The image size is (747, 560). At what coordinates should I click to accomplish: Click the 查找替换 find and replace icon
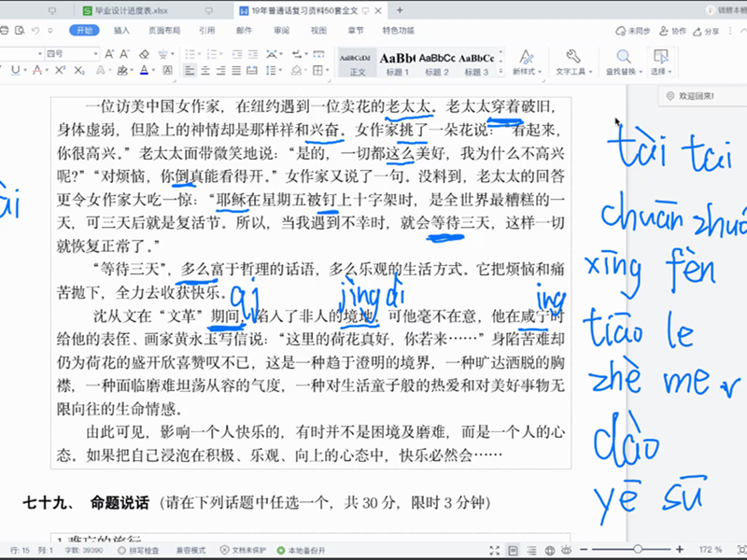[x=620, y=62]
